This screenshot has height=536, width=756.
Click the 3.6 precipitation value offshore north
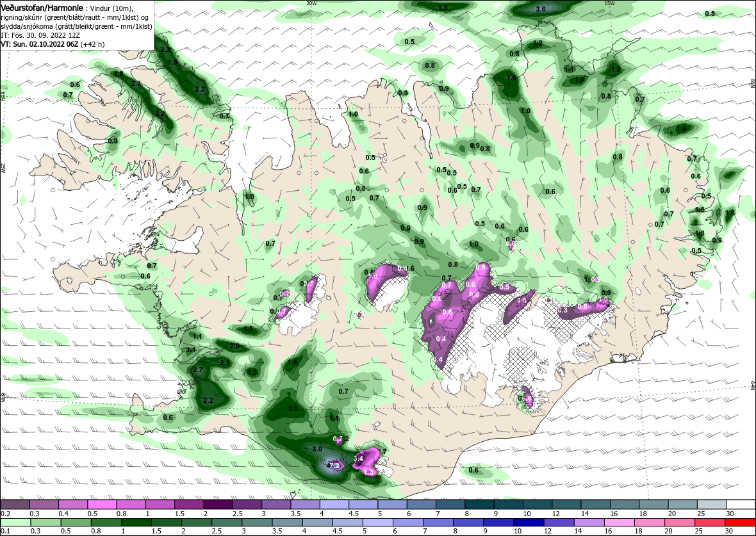tap(541, 9)
